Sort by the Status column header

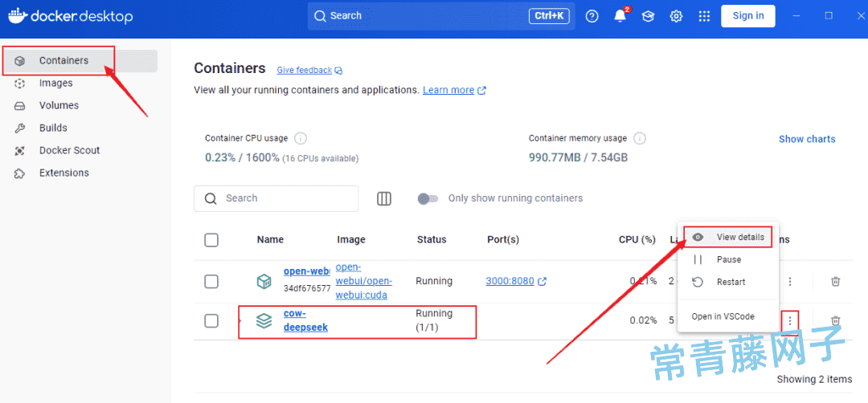click(432, 240)
